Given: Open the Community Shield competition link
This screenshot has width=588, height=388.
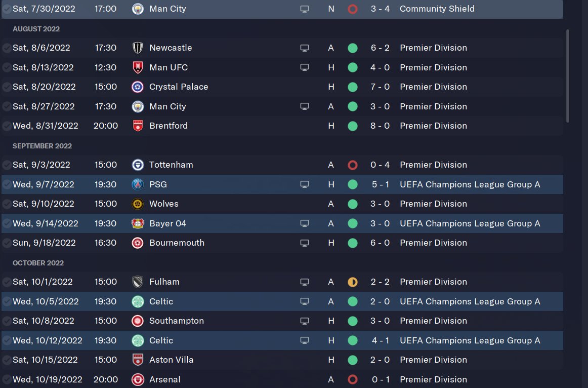Looking at the screenshot, I should click(x=437, y=9).
